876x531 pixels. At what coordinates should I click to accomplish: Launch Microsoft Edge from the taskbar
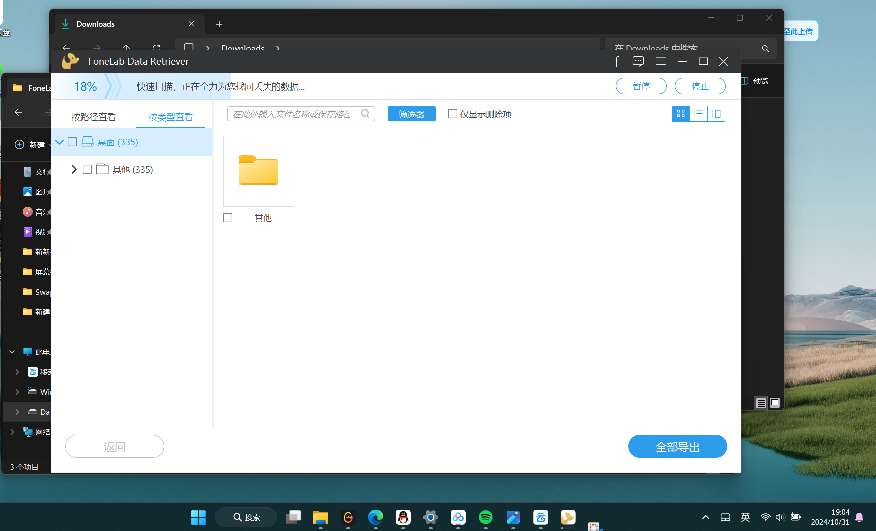(x=375, y=517)
